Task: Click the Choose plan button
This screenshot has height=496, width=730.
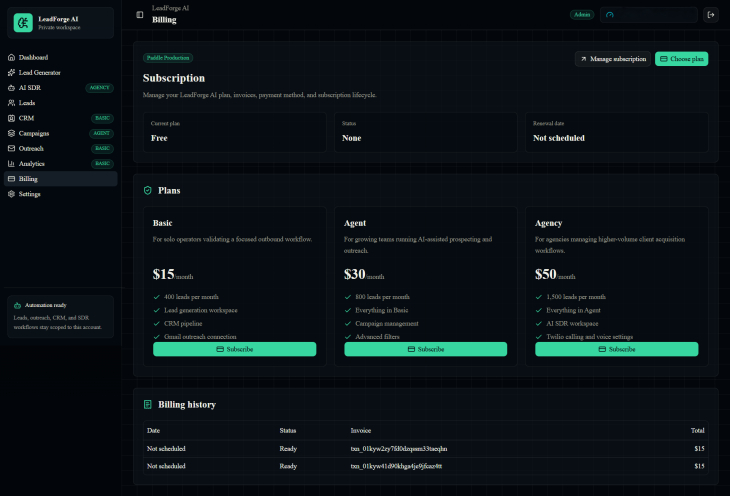Action: point(681,59)
